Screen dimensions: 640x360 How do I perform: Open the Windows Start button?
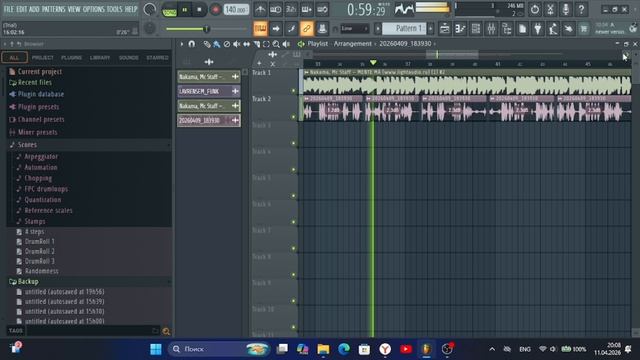(156, 349)
